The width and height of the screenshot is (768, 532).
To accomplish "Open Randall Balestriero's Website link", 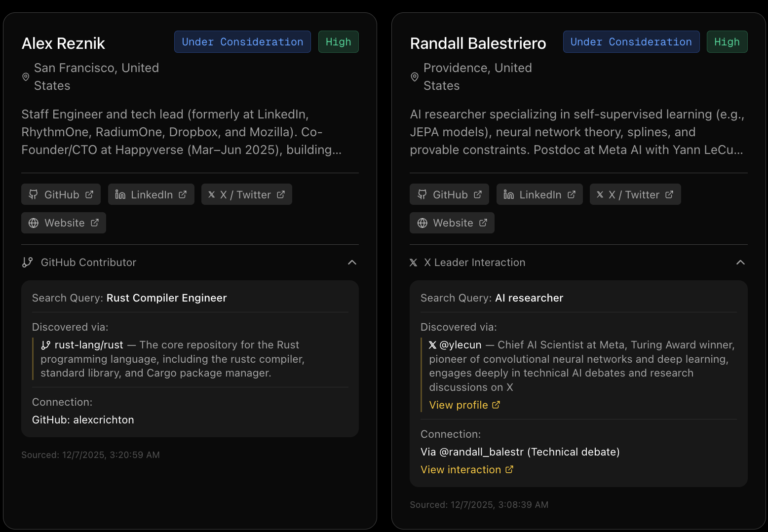I will point(452,223).
